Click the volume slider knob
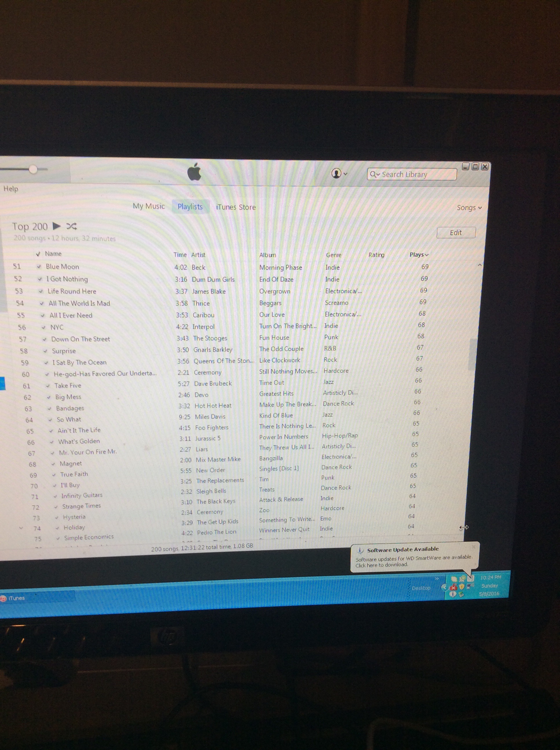Screen dimensions: 560x750 click(x=33, y=169)
